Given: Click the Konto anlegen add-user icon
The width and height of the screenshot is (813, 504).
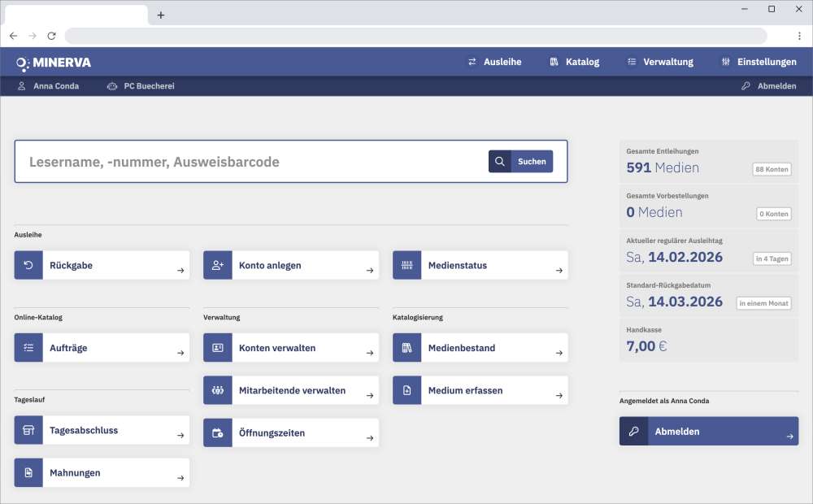Looking at the screenshot, I should tap(218, 266).
